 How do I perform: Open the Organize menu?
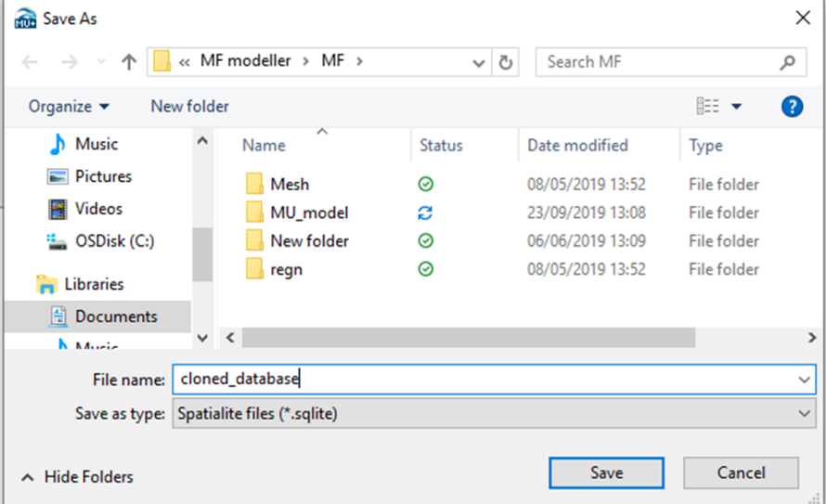(x=69, y=107)
